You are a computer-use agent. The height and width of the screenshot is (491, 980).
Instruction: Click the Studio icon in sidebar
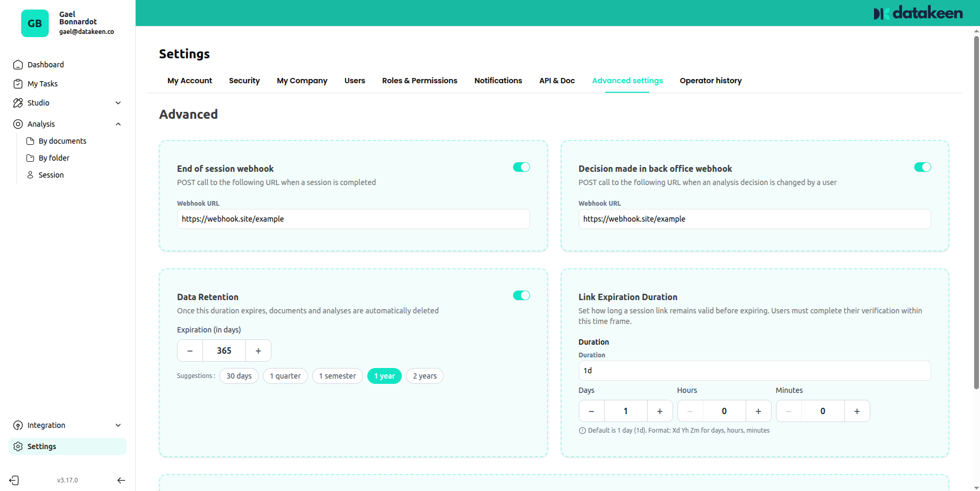point(18,103)
